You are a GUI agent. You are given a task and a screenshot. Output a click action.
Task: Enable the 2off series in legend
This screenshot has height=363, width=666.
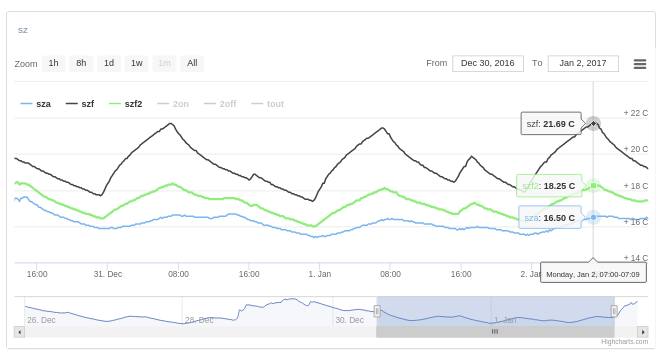(220, 104)
